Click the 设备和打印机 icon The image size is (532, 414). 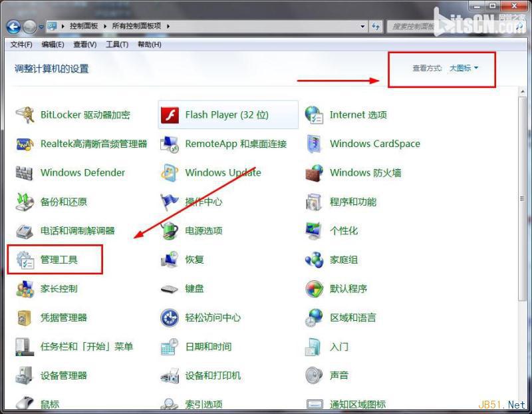pyautogui.click(x=170, y=375)
